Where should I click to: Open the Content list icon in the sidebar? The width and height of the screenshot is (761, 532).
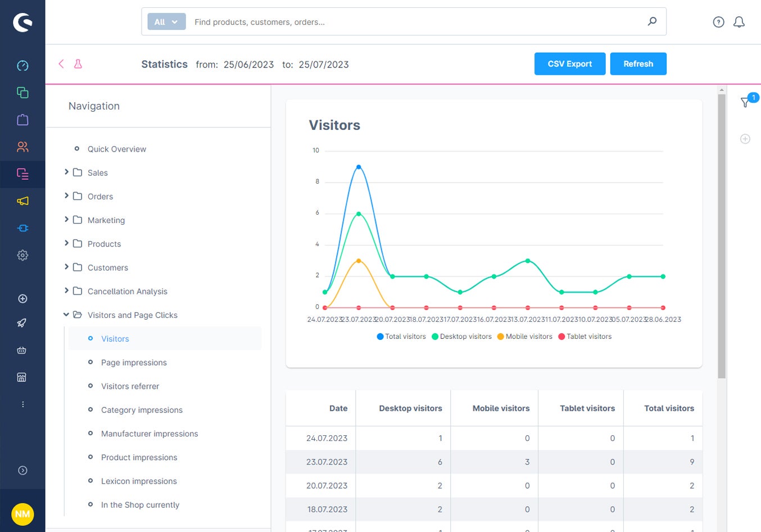pyautogui.click(x=22, y=174)
